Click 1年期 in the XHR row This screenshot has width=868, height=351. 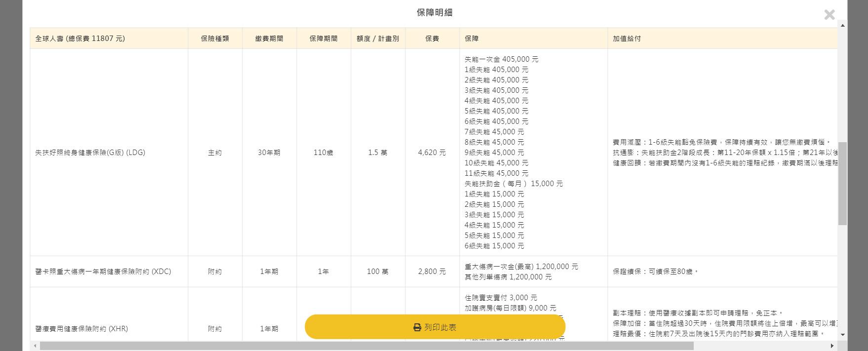(269, 329)
